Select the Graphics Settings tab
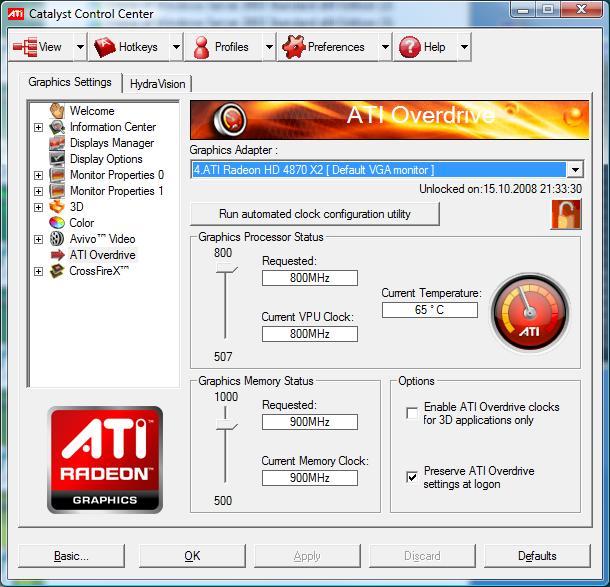610x587 pixels. point(70,82)
